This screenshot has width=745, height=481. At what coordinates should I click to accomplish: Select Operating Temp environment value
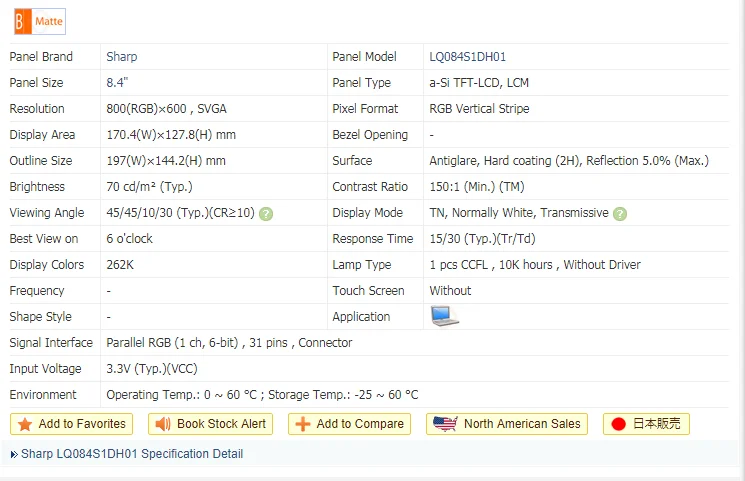coord(262,394)
